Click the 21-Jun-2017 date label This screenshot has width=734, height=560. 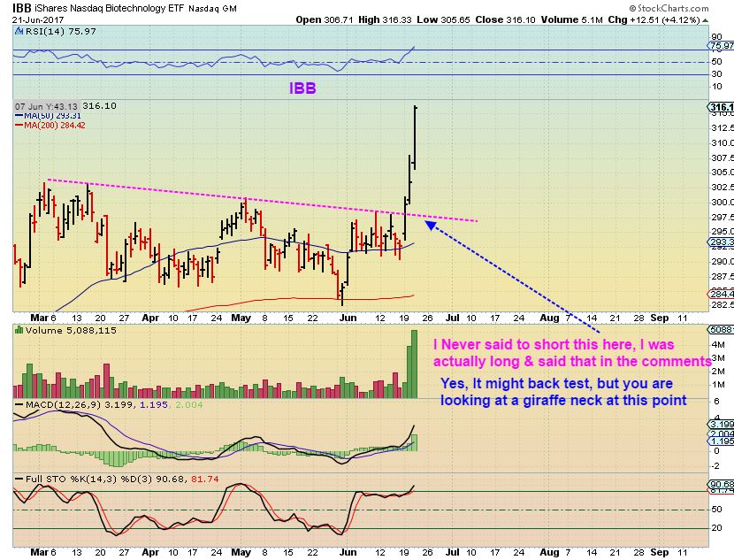[38, 19]
